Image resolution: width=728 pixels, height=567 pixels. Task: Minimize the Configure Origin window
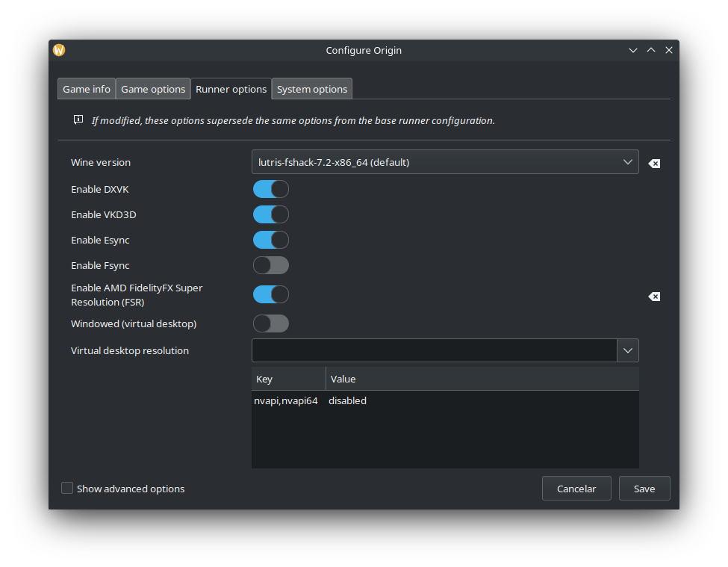633,50
